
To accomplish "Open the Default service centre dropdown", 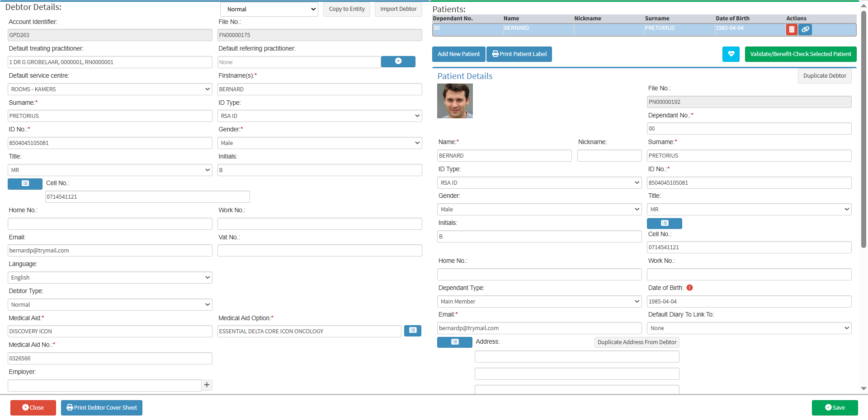I will (110, 89).
